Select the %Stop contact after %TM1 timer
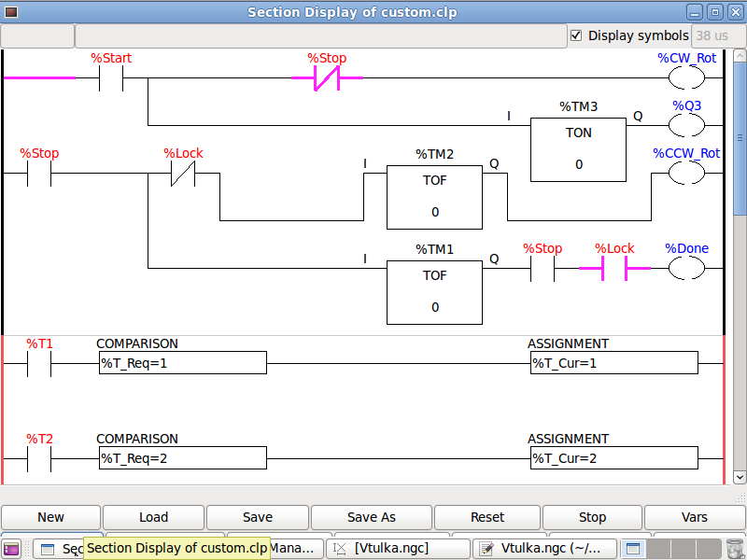 (543, 269)
